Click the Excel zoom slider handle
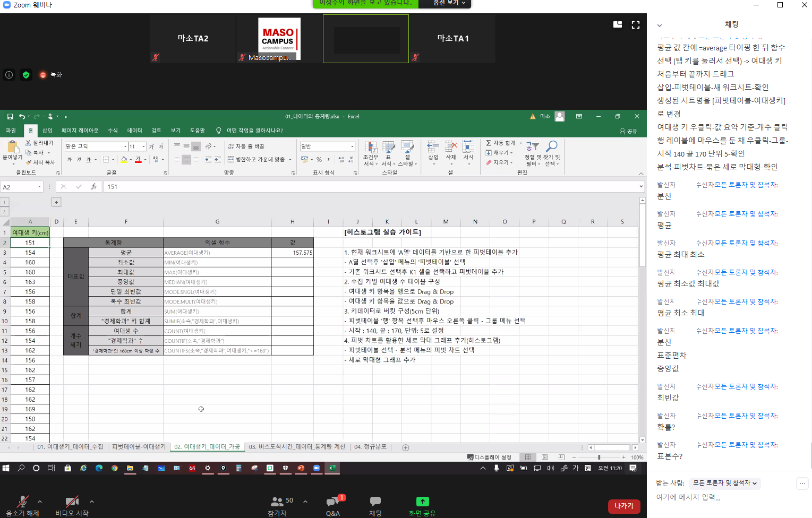The width and height of the screenshot is (812, 518). 599,457
